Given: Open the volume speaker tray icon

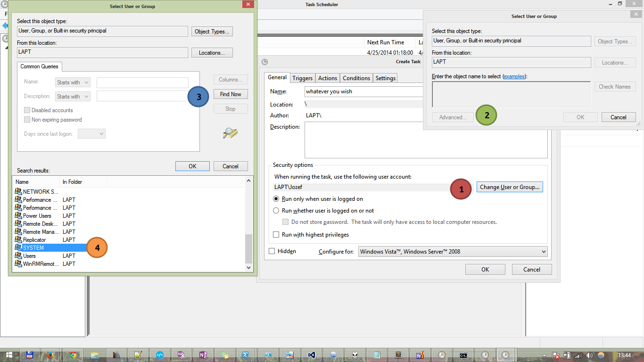Looking at the screenshot, I should 590,355.
